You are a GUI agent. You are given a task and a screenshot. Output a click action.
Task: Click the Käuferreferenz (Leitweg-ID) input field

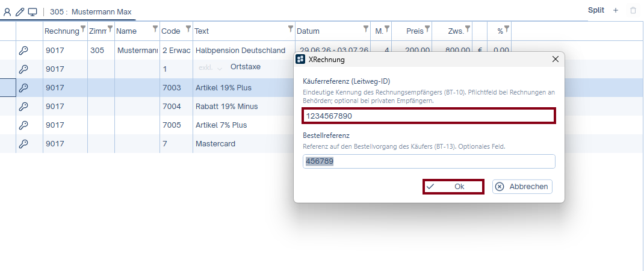click(429, 116)
